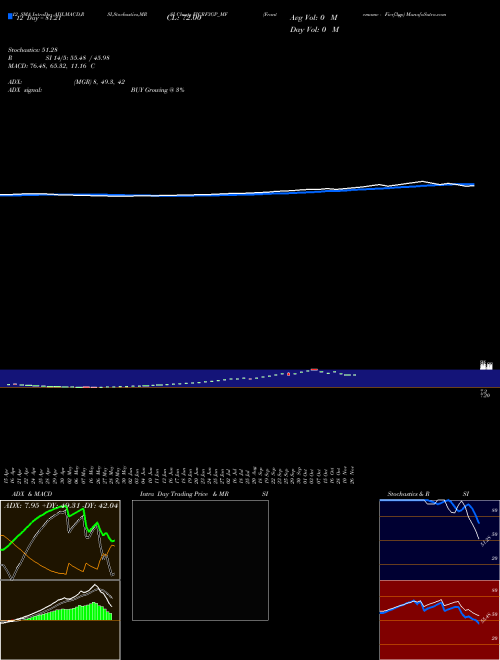
Task: Click the 'Intra Day Trading Price & MR' title
Action: coord(184,494)
